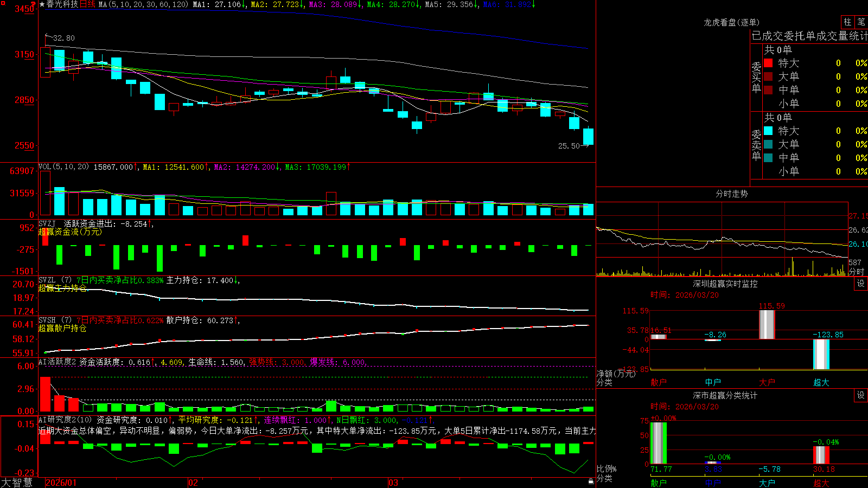Click the dark red 中单 buy-order swatch
Screen dimensions: 868x488
pyautogui.click(x=768, y=90)
